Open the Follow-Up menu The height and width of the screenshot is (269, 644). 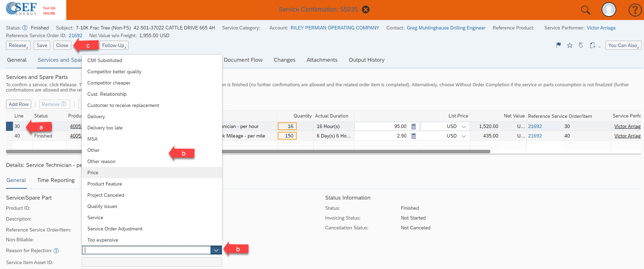point(114,45)
